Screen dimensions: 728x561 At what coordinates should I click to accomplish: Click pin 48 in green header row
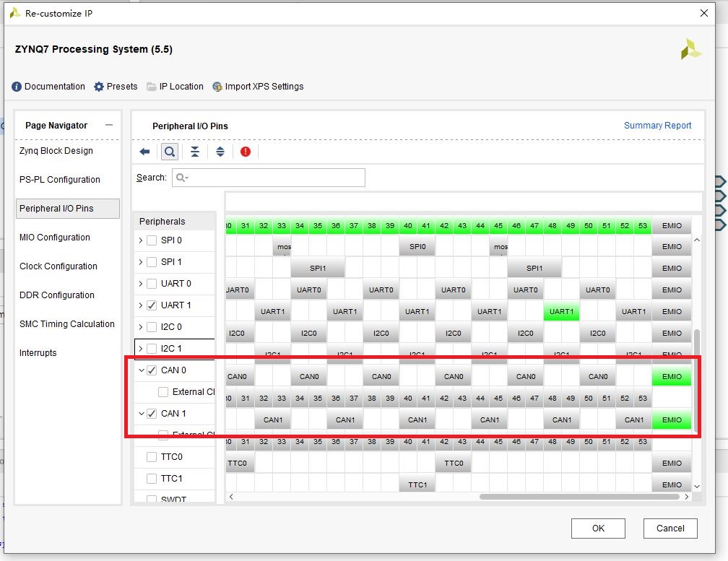(x=552, y=225)
